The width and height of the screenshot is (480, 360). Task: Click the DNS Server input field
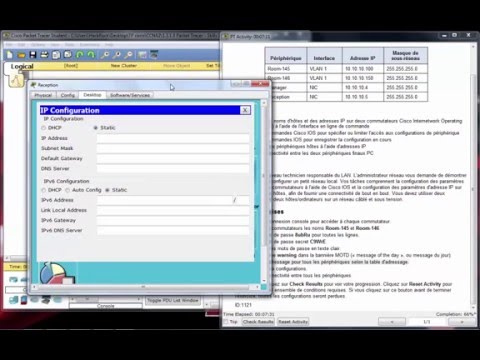[x=173, y=169]
